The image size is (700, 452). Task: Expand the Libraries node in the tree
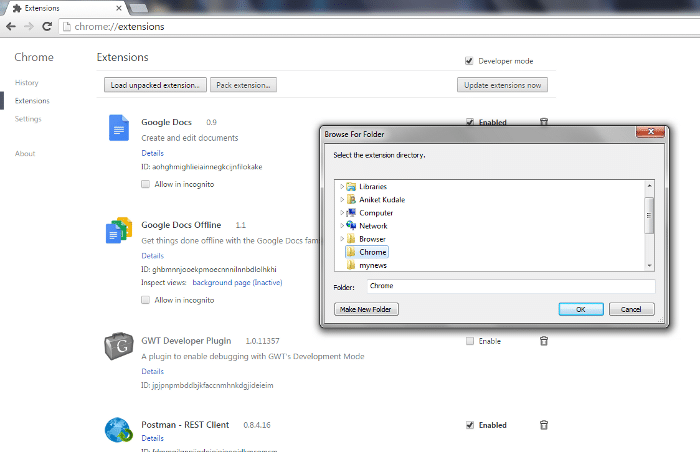(x=342, y=186)
